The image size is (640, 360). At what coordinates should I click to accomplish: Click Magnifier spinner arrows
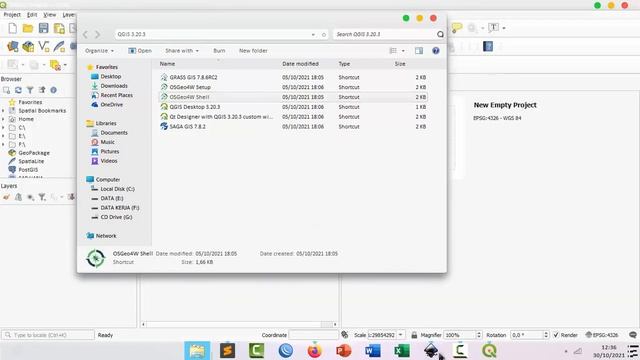479,335
